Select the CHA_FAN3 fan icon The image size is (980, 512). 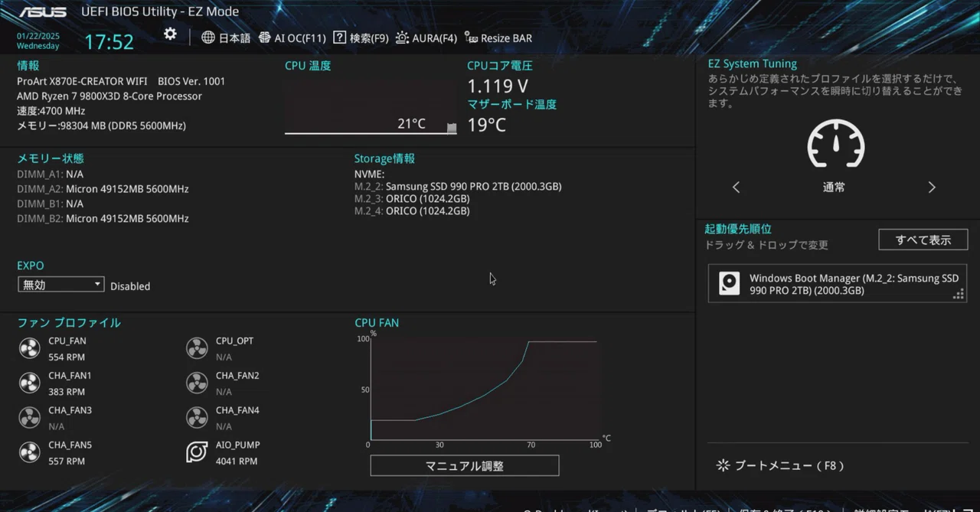click(29, 417)
